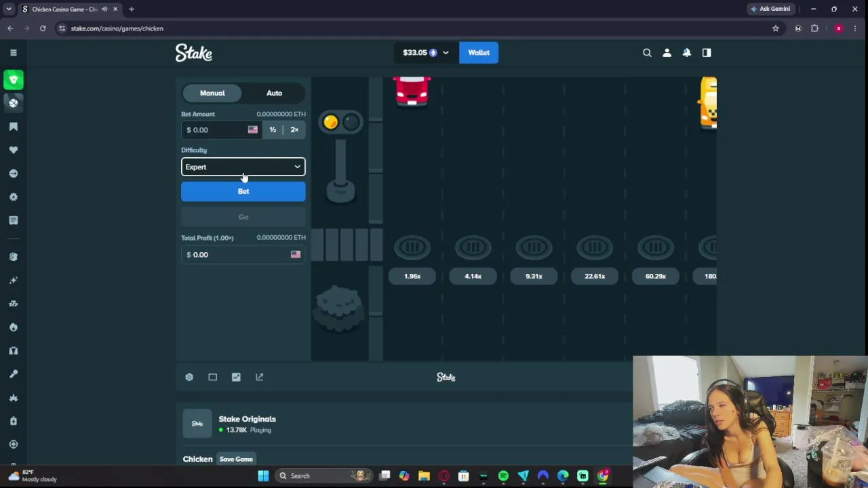The image size is (868, 488).
Task: Open the bookmark icon in Stake sidebar
Action: (x=13, y=127)
